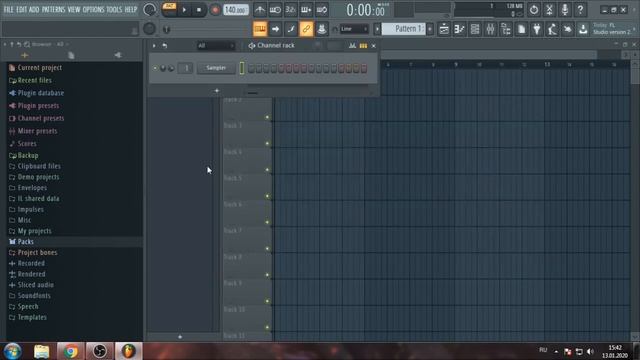Click the Play button
Viewport: 640px width, 360px height.
pos(184,10)
